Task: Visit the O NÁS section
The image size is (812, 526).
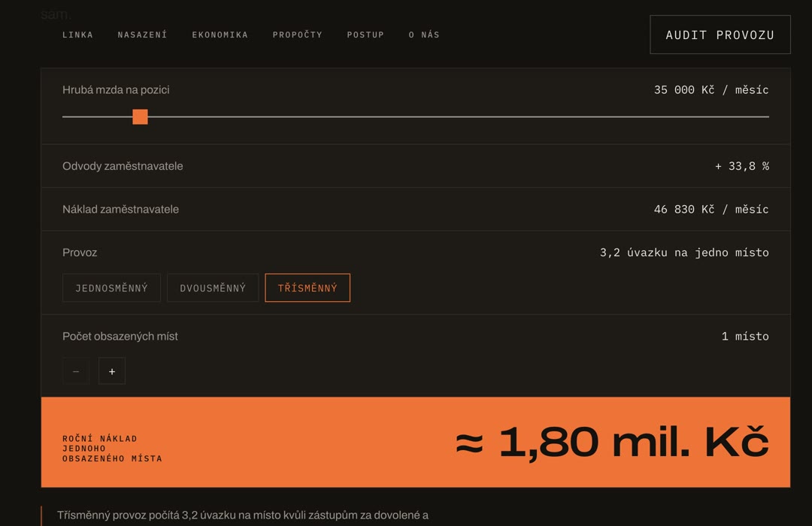Action: (x=423, y=35)
